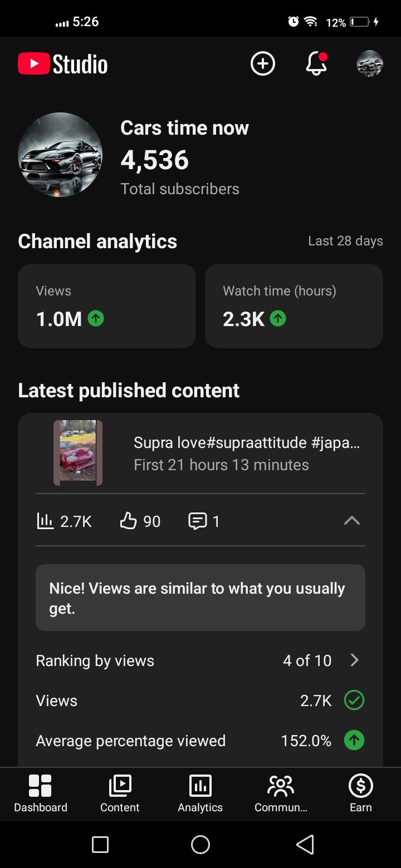This screenshot has height=868, width=401.
Task: Tap the Android back navigation button
Action: pos(305,845)
